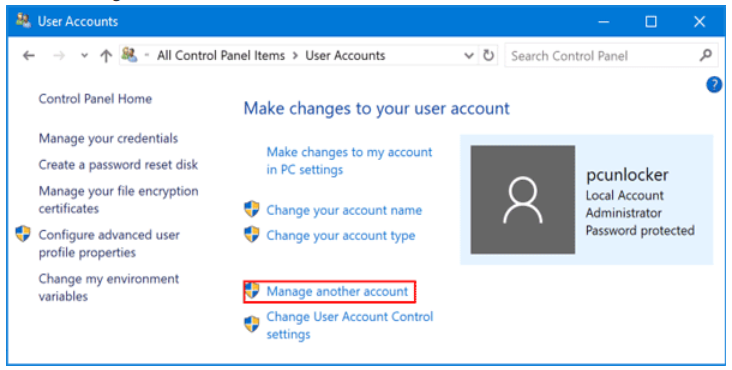732x370 pixels.
Task: Minimize the User Accounts window
Action: pos(604,21)
